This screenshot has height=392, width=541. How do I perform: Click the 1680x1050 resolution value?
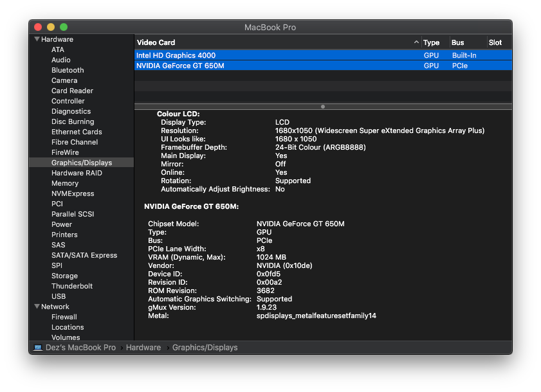tap(380, 130)
